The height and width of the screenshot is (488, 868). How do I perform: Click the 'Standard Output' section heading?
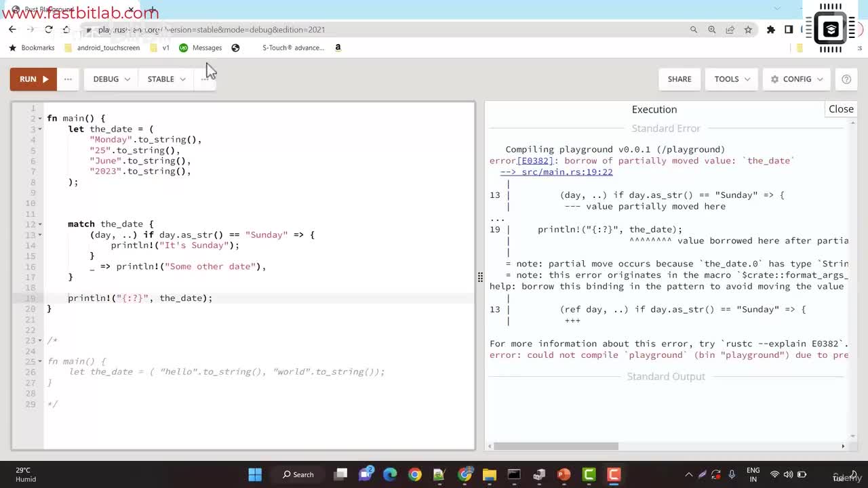pyautogui.click(x=666, y=376)
